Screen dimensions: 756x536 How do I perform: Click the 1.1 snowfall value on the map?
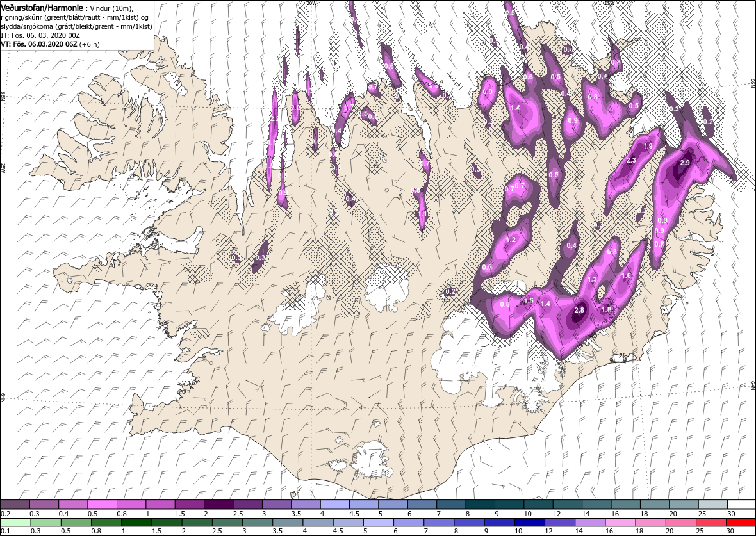pyautogui.click(x=422, y=214)
